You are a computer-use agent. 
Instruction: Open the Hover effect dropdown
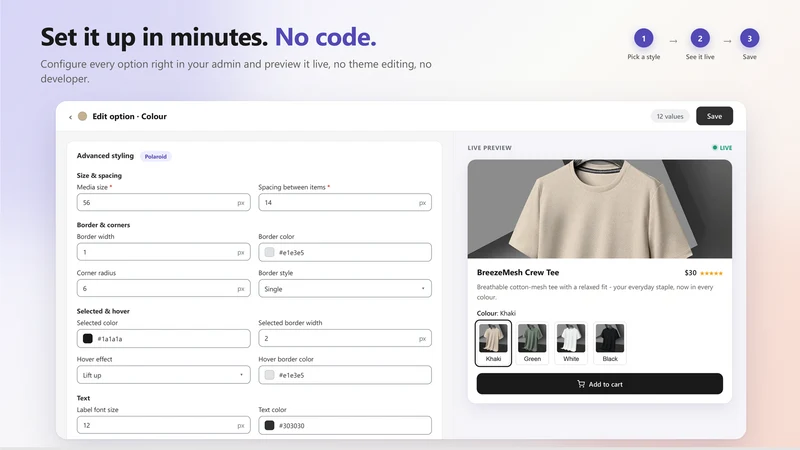163,375
